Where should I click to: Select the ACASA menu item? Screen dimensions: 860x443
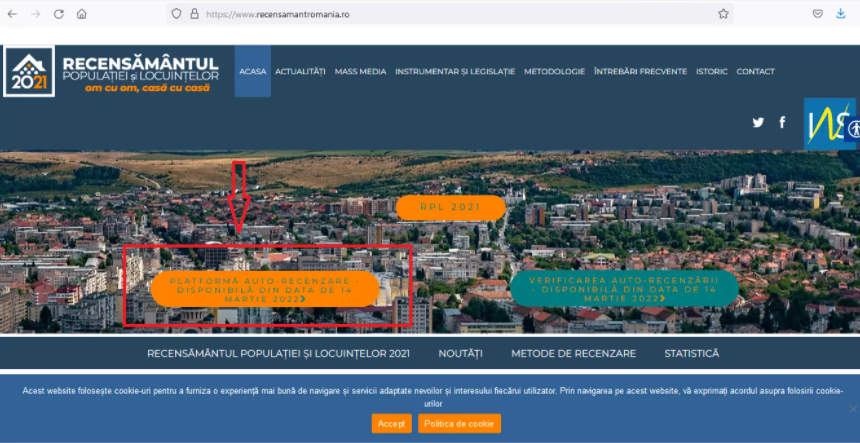click(x=252, y=72)
